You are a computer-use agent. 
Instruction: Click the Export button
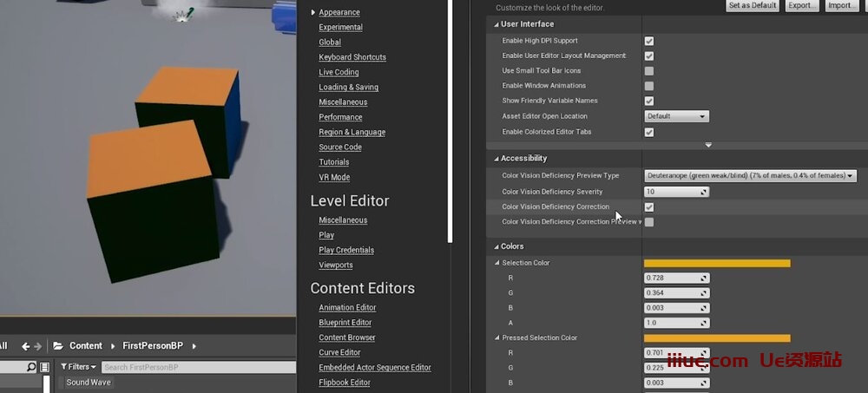(800, 5)
